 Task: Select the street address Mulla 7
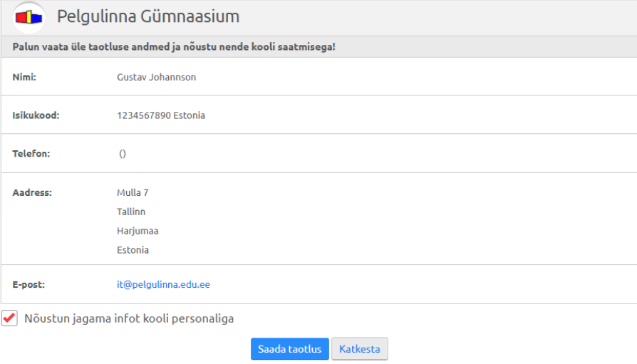(133, 192)
